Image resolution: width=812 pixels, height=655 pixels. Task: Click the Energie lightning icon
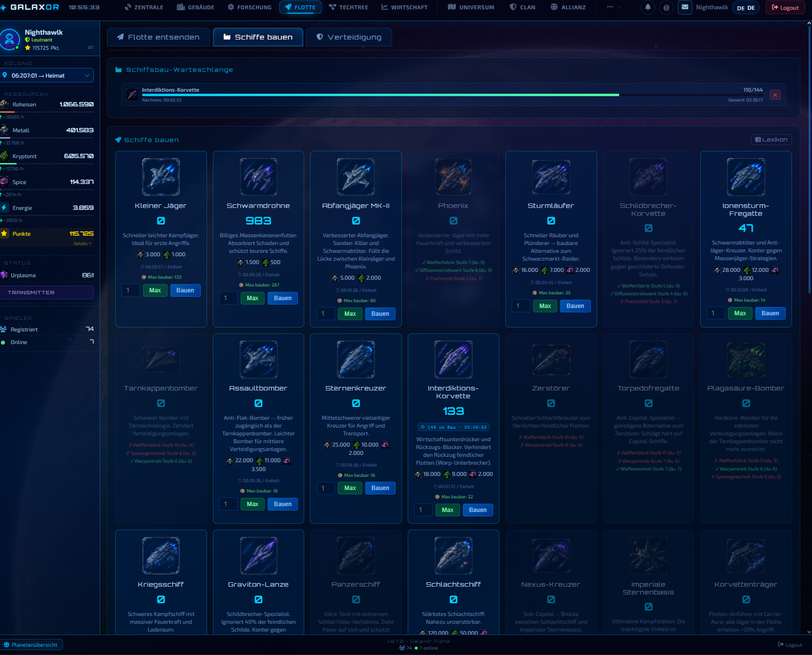coord(4,207)
